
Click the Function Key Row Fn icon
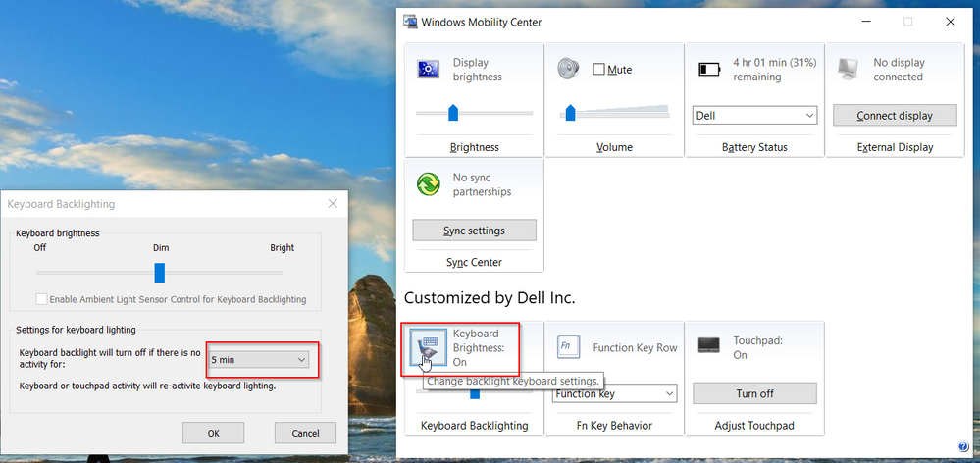566,345
